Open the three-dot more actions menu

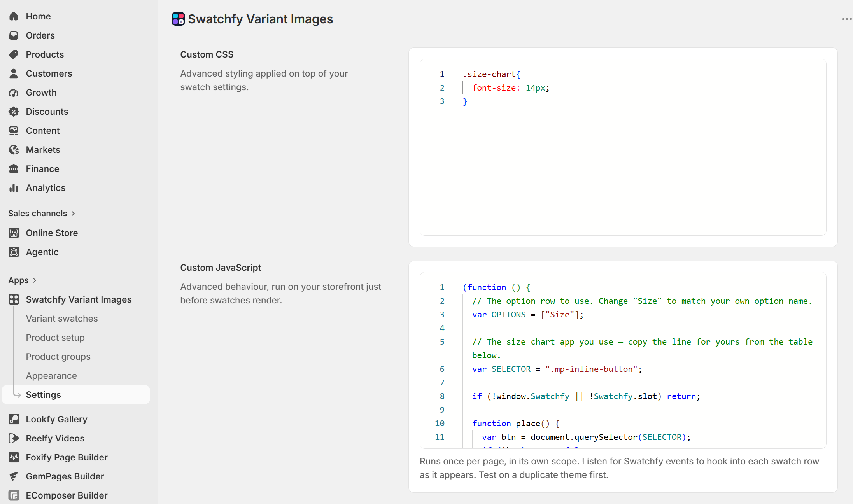point(847,19)
